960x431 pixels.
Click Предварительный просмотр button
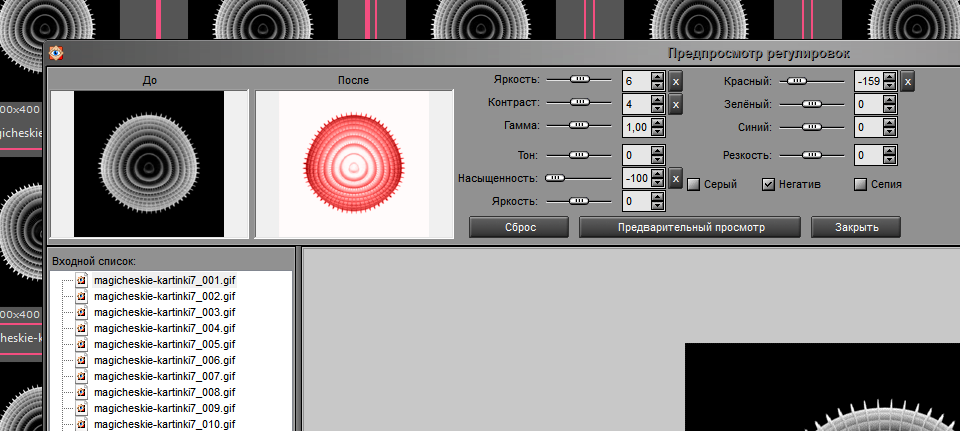click(690, 227)
